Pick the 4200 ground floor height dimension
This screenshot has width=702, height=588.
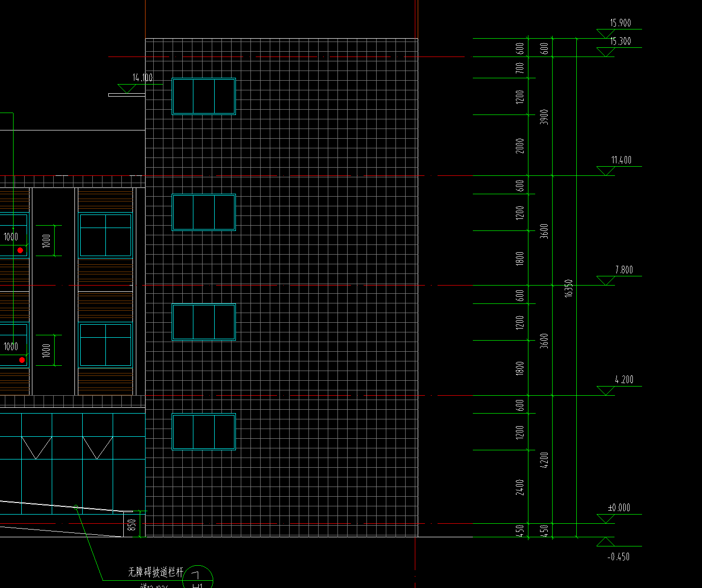point(544,460)
